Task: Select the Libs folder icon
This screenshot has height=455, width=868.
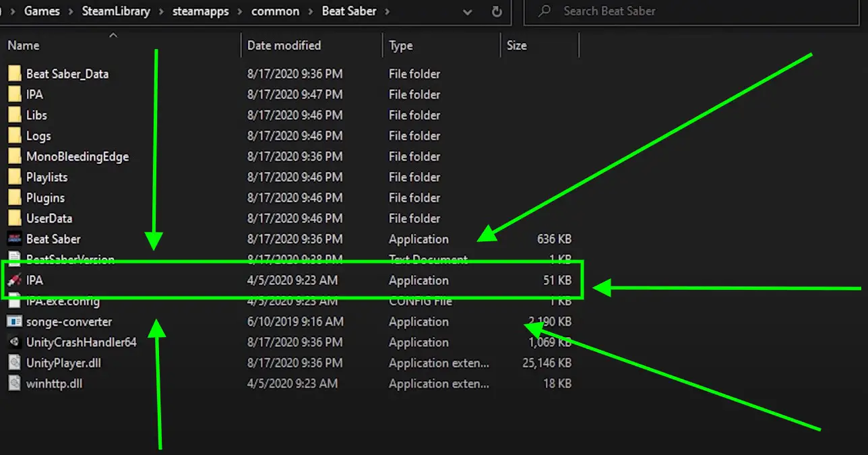Action: (x=14, y=115)
